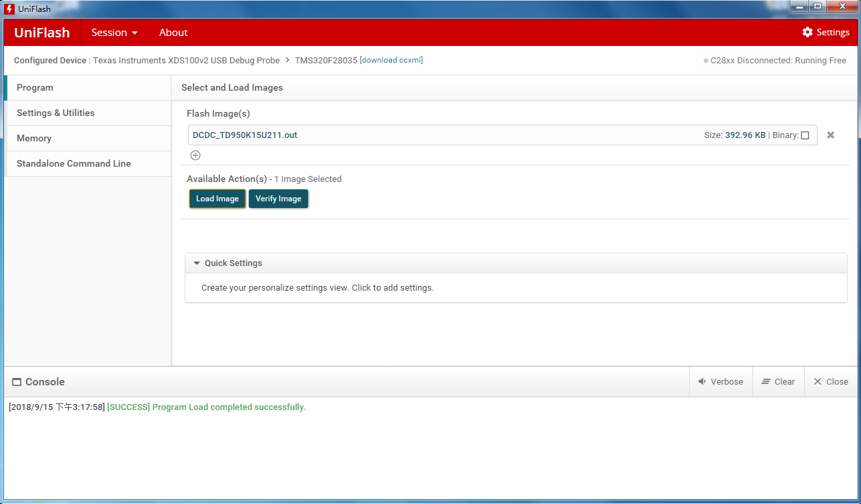Maximize the UniFlash window
This screenshot has height=504, width=861.
pos(817,7)
